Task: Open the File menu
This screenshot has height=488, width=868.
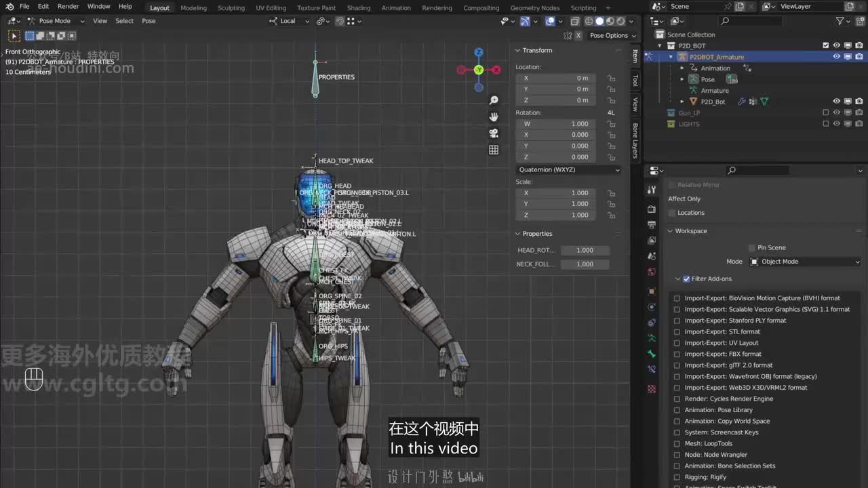Action: pos(24,7)
